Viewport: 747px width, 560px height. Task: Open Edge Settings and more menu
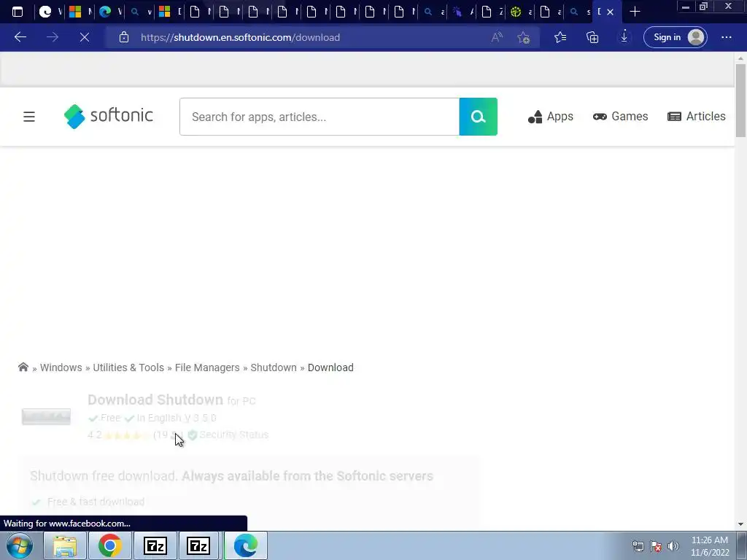[726, 37]
